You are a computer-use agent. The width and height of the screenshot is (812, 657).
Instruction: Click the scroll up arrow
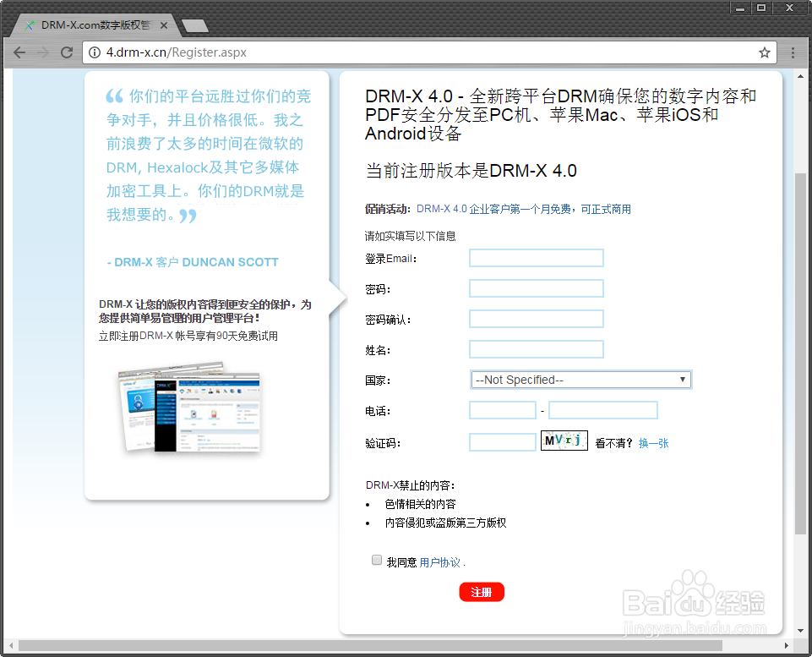click(801, 76)
